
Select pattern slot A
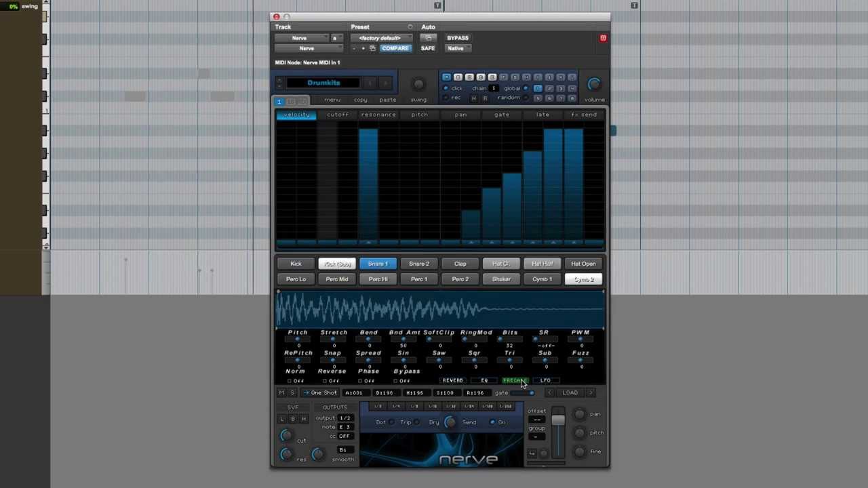[446, 77]
